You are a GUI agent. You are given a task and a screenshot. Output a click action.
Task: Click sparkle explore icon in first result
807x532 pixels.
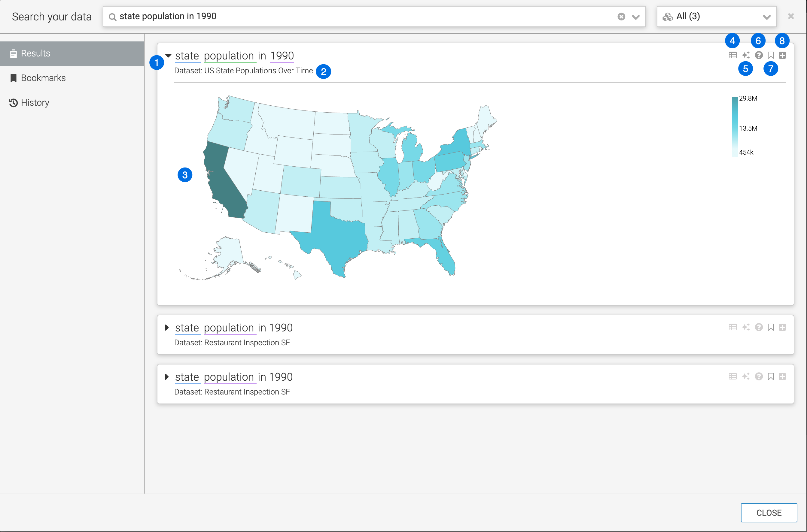(x=745, y=55)
